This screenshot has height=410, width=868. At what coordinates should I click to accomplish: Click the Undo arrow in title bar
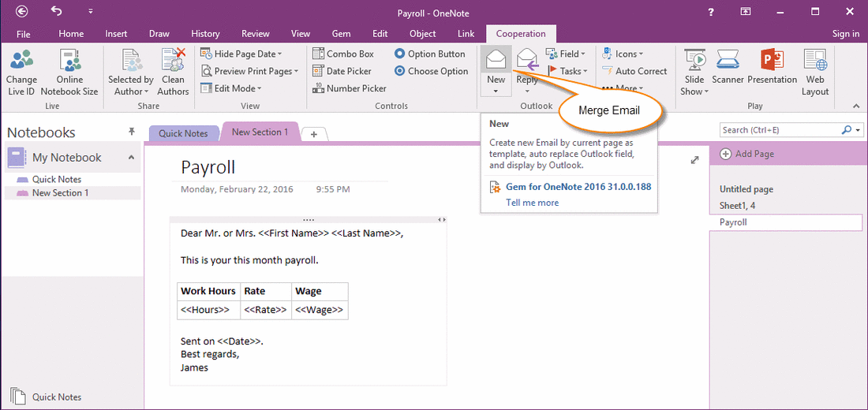57,11
